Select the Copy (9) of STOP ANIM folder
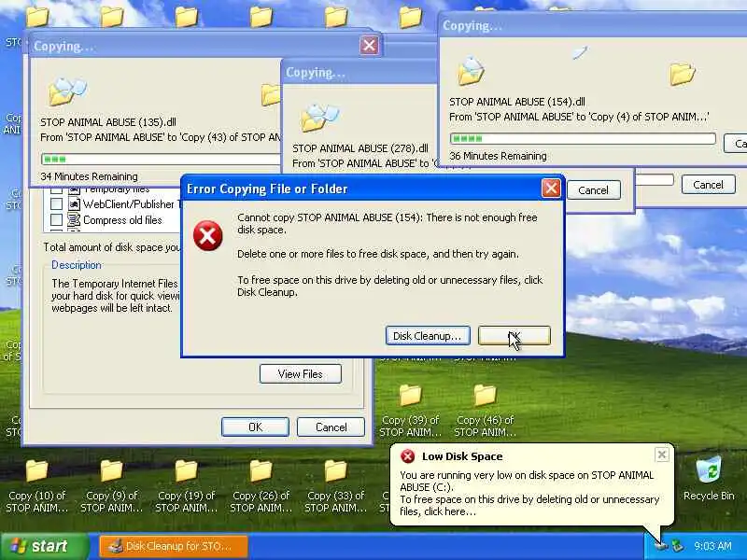 [x=111, y=486]
